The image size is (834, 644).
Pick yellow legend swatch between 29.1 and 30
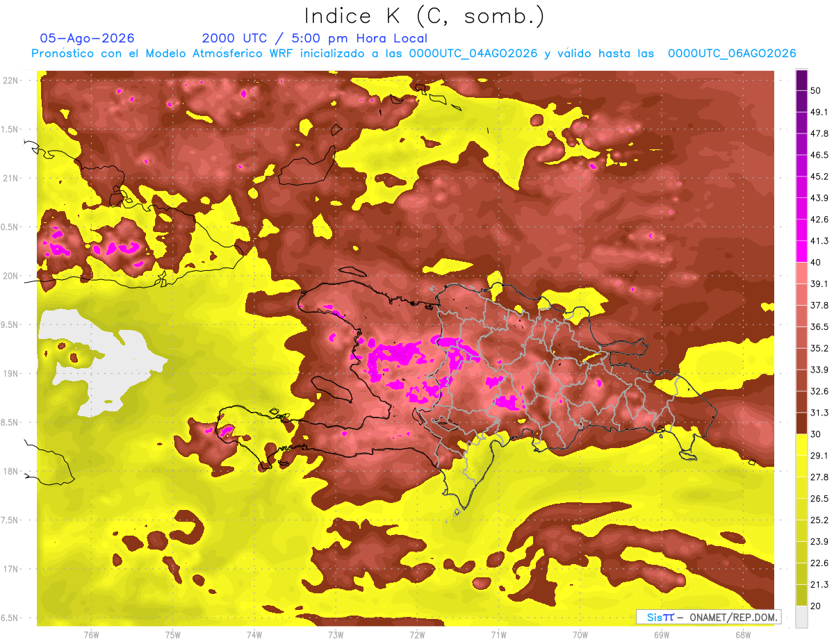801,445
